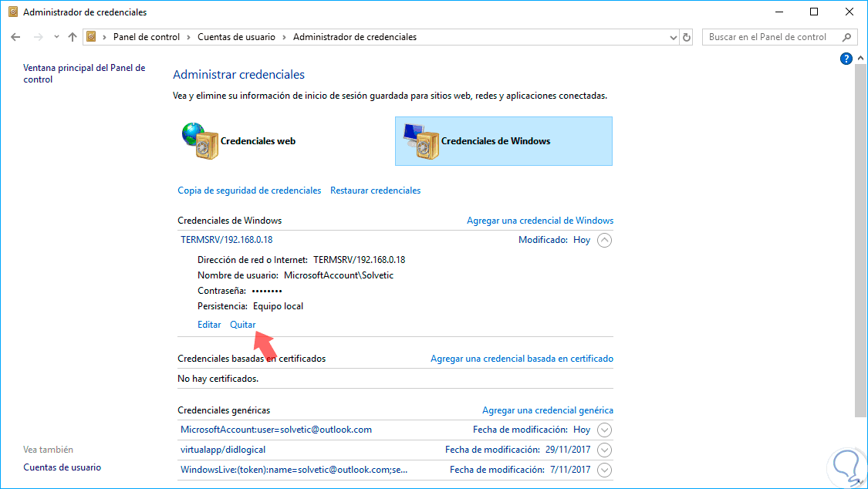The image size is (868, 489).
Task: Open Cuentas de usuario under Vea también
Action: point(62,467)
